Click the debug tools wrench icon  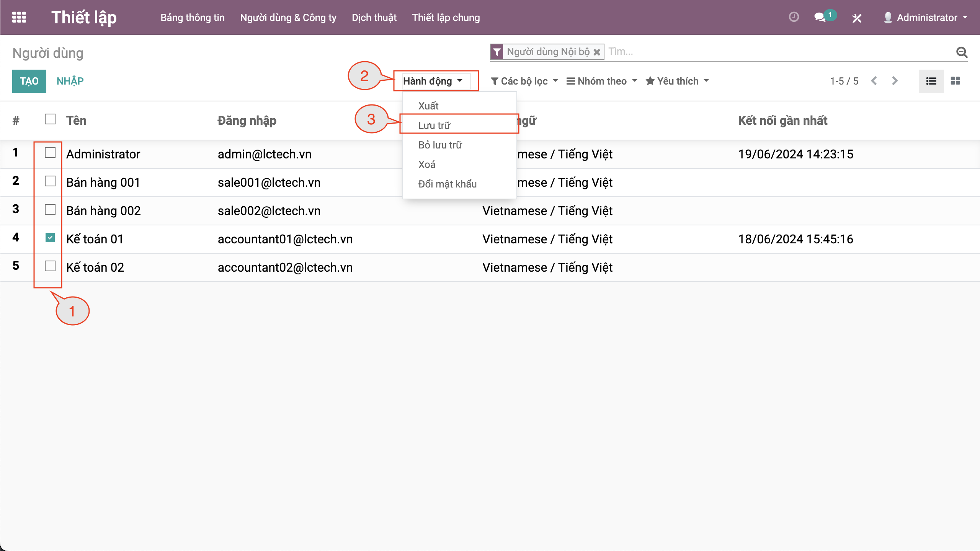click(857, 18)
